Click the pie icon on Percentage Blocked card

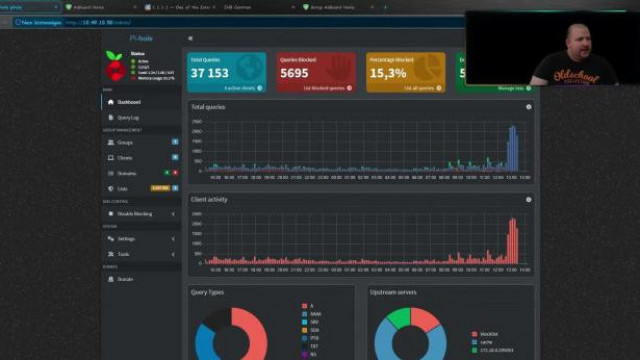[x=427, y=67]
